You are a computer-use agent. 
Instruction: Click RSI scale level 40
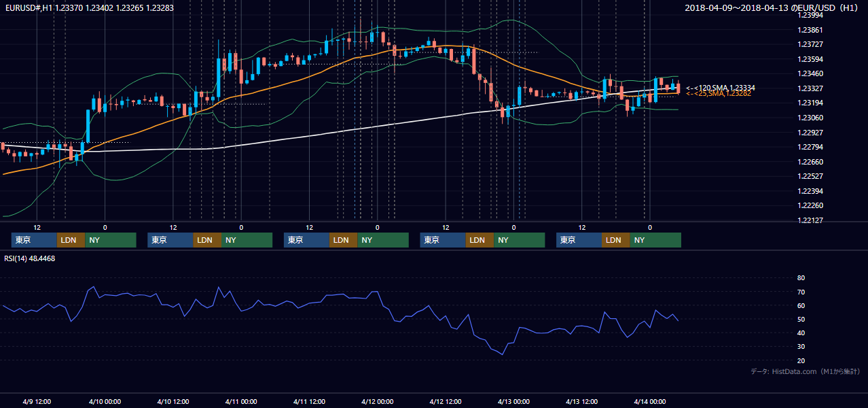coord(801,333)
